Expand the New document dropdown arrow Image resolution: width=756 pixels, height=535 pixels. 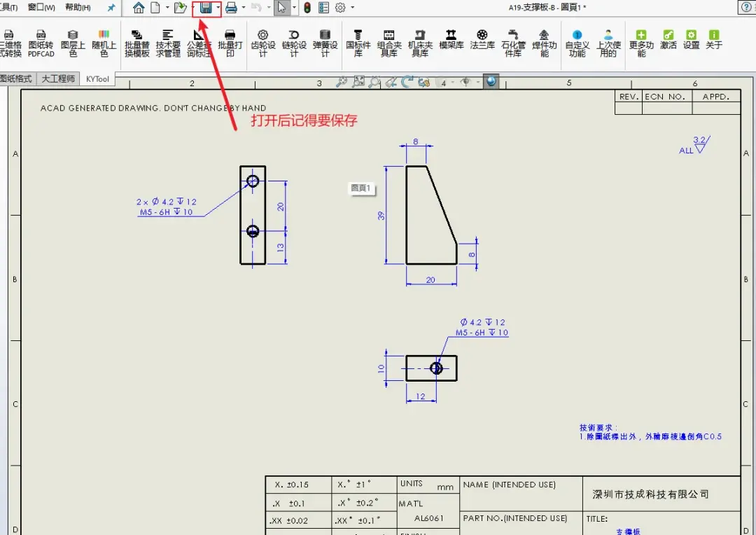(167, 8)
